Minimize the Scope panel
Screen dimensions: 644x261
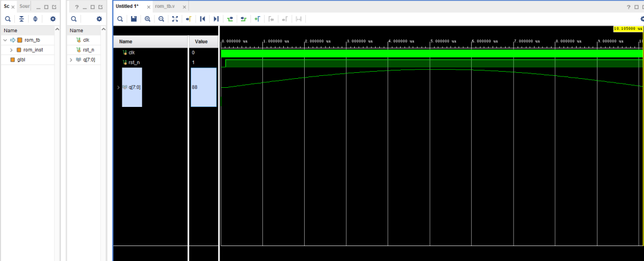38,7
